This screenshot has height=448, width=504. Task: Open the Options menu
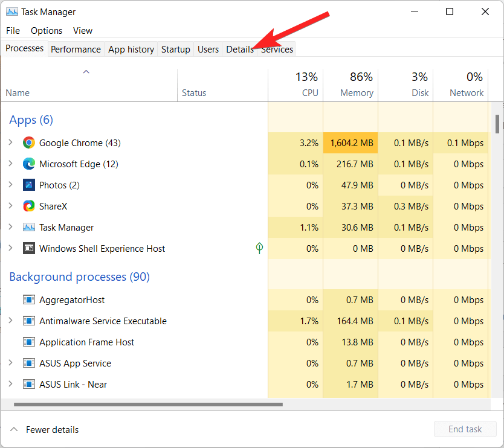46,30
